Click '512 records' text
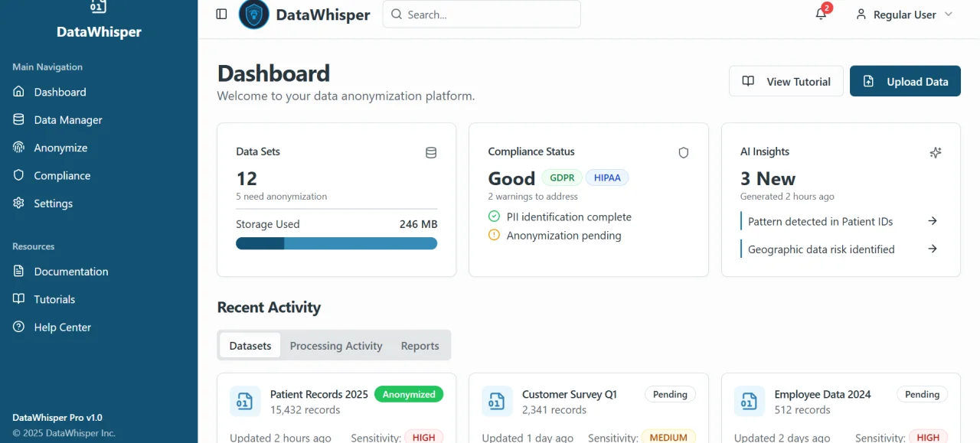 [x=802, y=410]
